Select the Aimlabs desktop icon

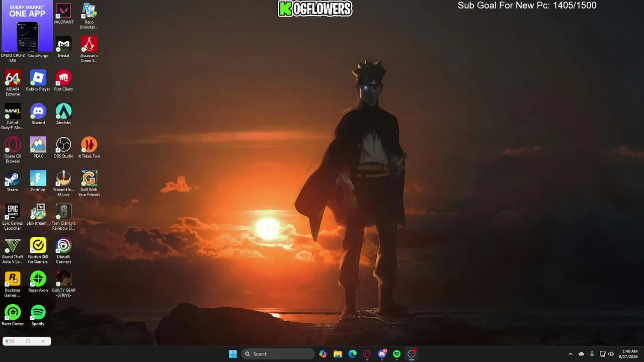[x=63, y=114]
